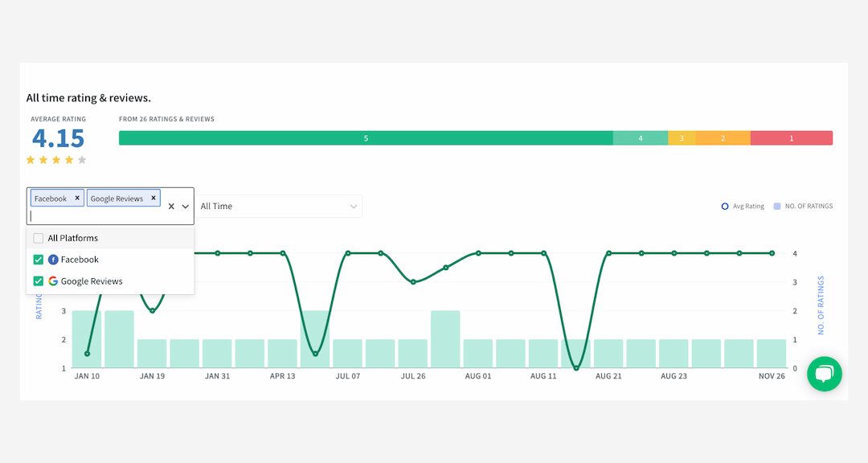Uncheck the Google Reviews checkbox
The height and width of the screenshot is (463, 868).
coord(37,281)
